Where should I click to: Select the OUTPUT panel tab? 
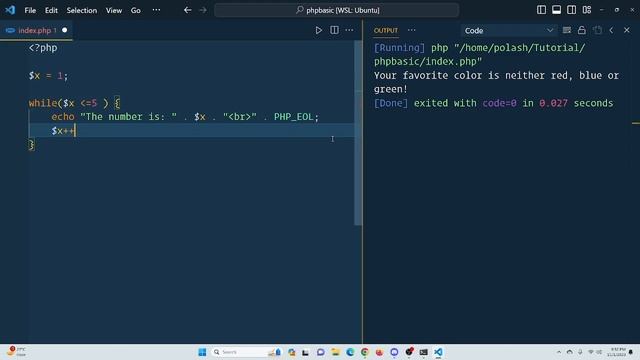coord(385,31)
